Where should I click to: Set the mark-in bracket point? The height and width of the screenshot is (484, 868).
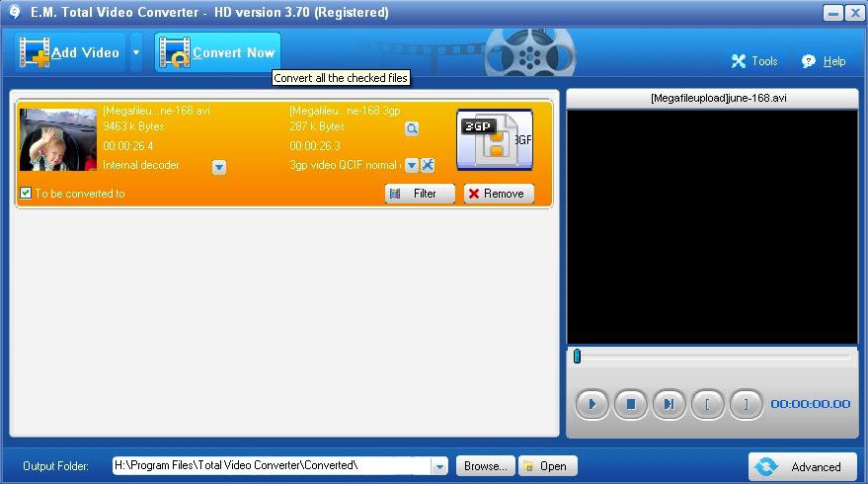pyautogui.click(x=707, y=404)
